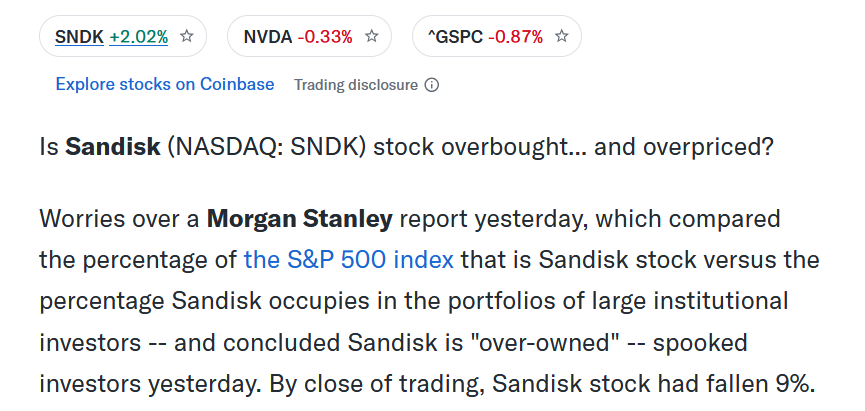Click bold Sandisk in the headline question
This screenshot has height=411, width=865.
pos(113,147)
